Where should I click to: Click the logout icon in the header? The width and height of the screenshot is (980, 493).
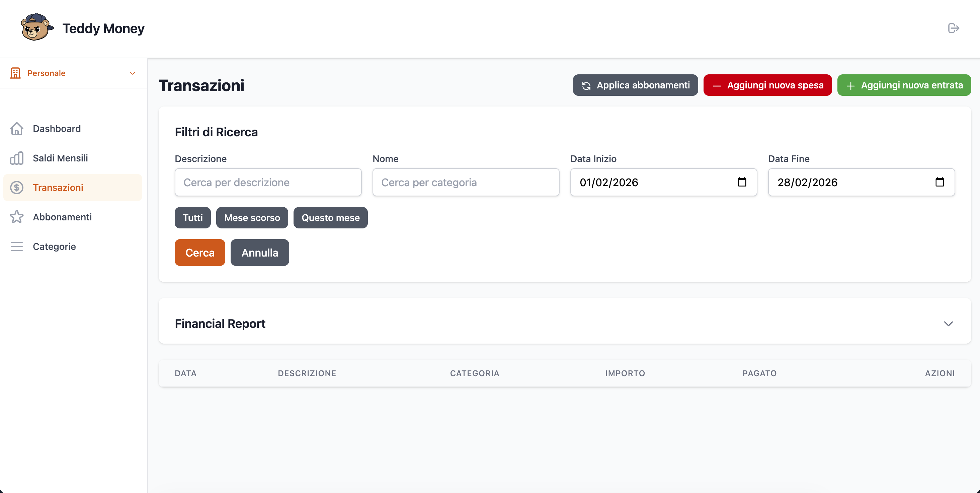pos(953,28)
